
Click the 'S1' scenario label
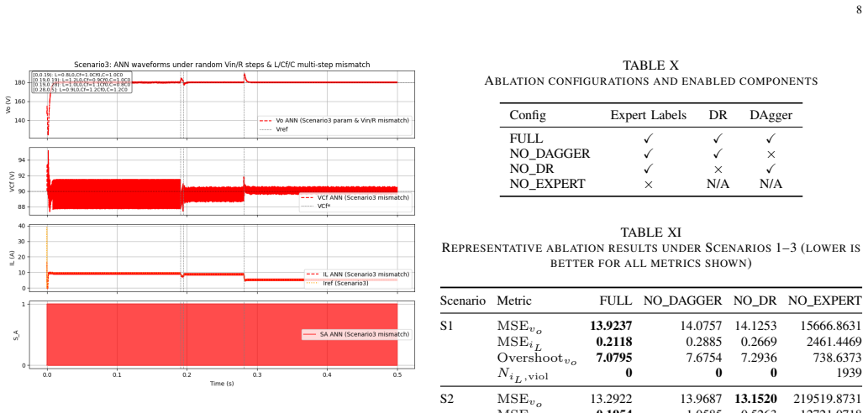pyautogui.click(x=447, y=327)
